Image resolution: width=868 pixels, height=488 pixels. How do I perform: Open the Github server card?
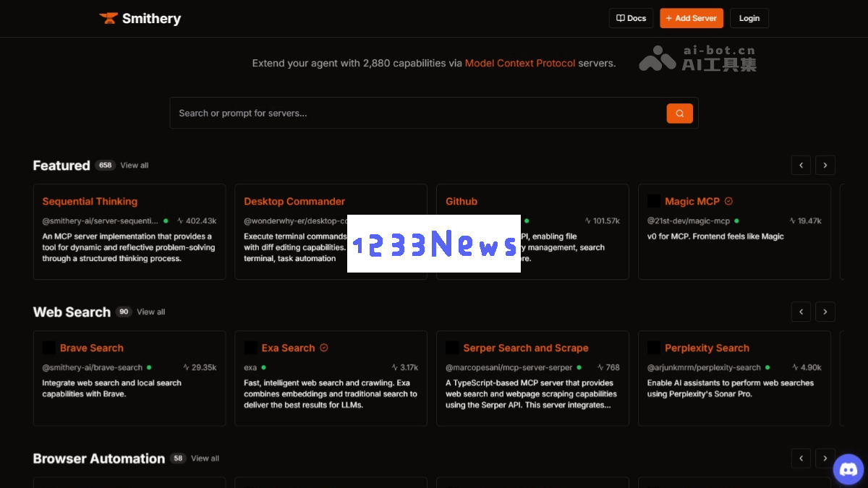tap(461, 201)
